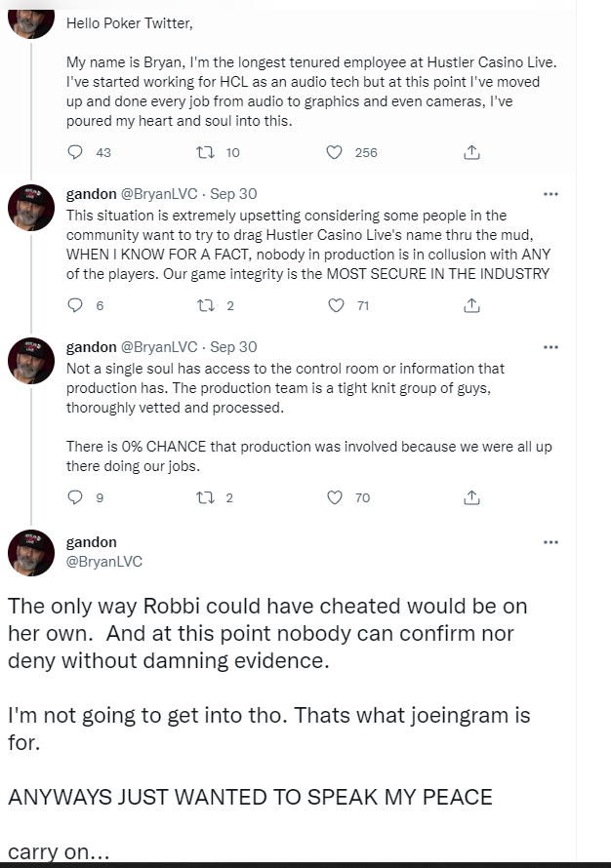Retweet the tweet with 10 retweets
This screenshot has width=611, height=868.
(x=206, y=152)
